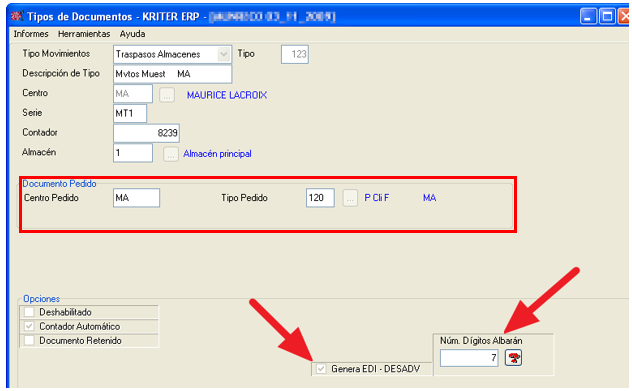This screenshot has height=391, width=632.
Task: Click the Opciones group label
Action: (x=42, y=299)
